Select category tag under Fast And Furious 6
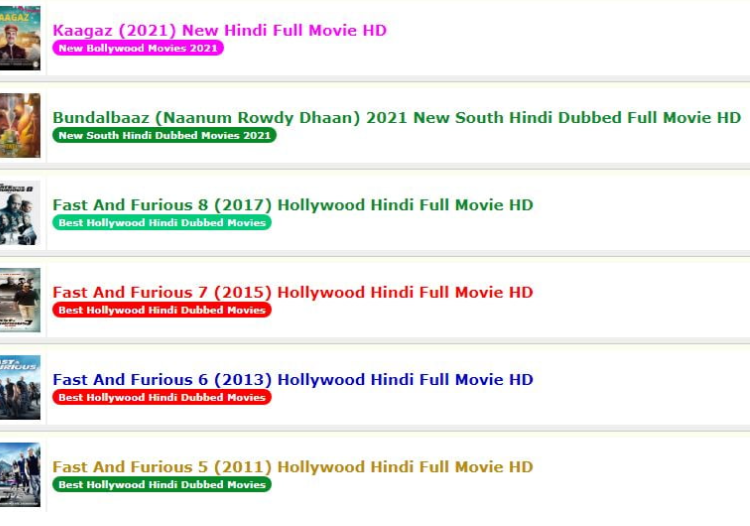Image resolution: width=750 pixels, height=526 pixels. (162, 397)
